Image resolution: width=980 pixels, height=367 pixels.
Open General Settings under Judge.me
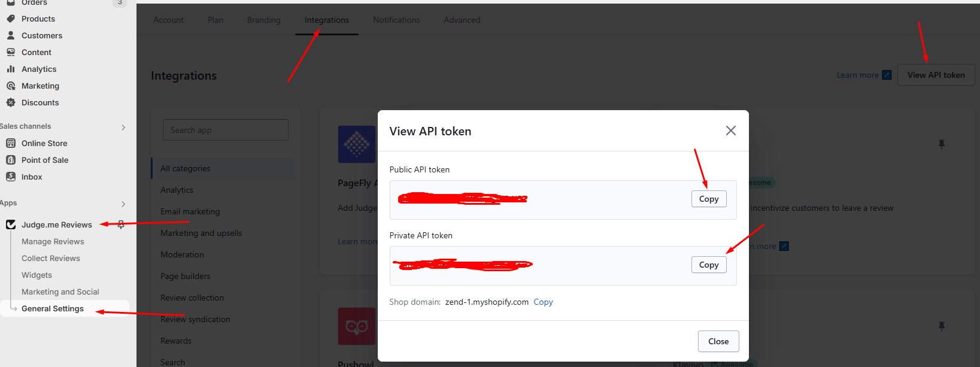tap(53, 308)
